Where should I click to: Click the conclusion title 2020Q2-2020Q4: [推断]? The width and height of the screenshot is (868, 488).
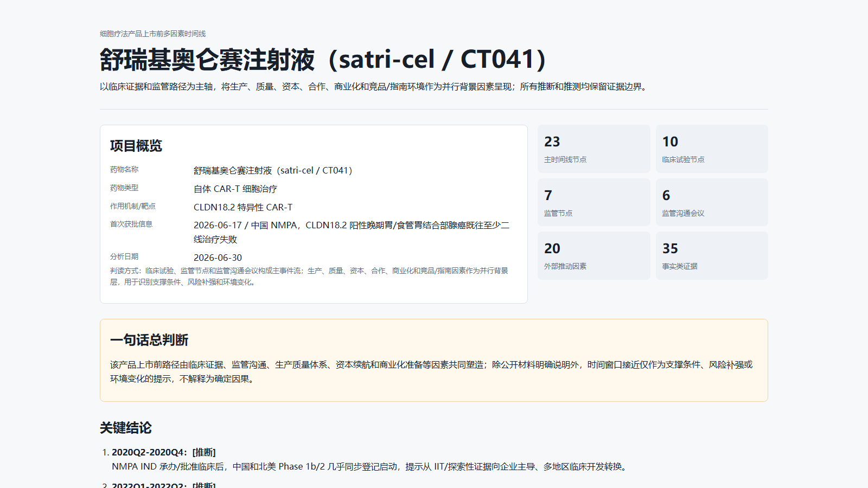coord(164,452)
